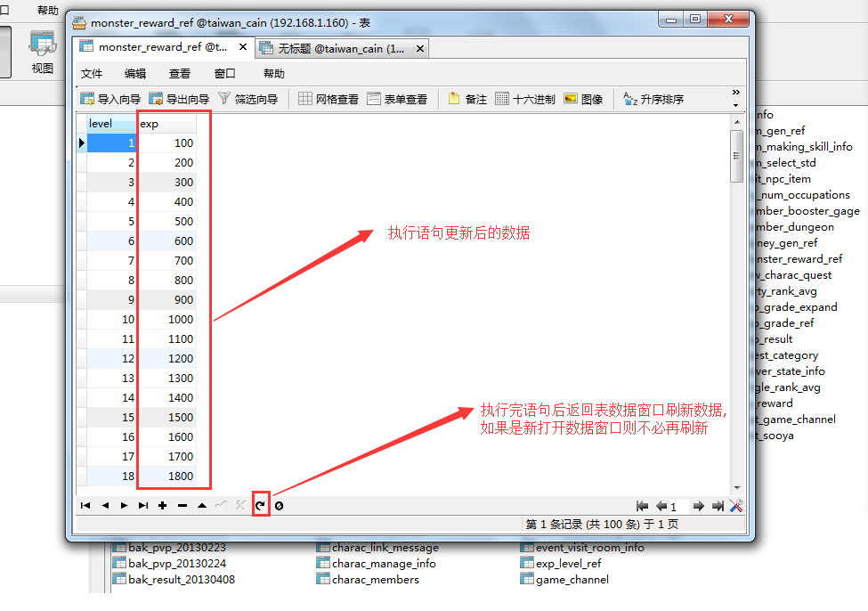Viewport: 868px width, 611px height.
Task: Switch to 网格查看 grid view
Action: coord(329,99)
